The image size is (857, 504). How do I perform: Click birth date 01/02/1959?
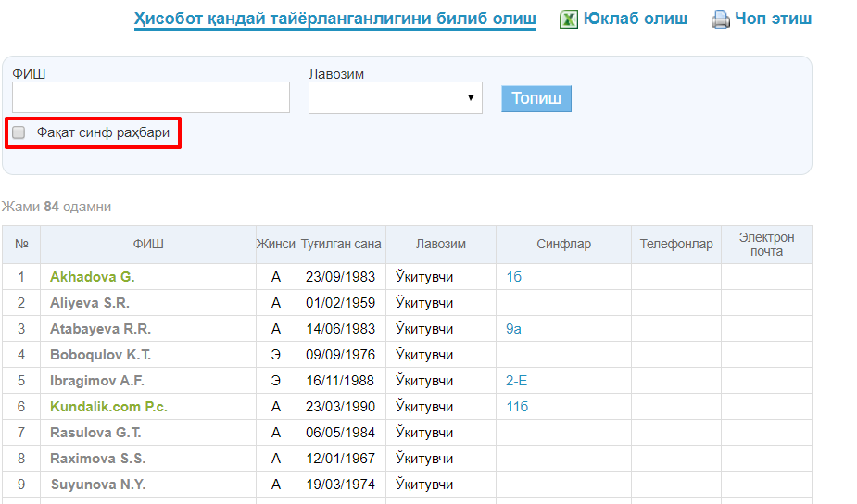tap(340, 303)
